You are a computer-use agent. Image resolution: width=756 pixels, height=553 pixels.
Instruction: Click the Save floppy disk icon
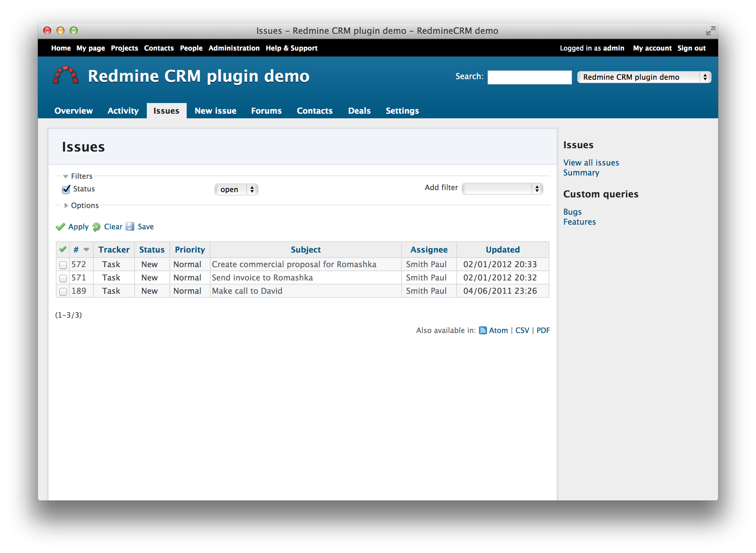click(130, 227)
